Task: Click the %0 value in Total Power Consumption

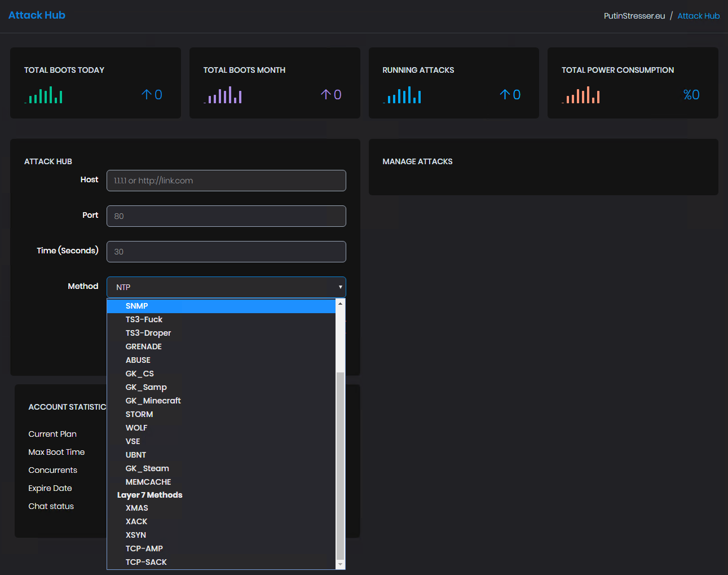Action: [691, 95]
